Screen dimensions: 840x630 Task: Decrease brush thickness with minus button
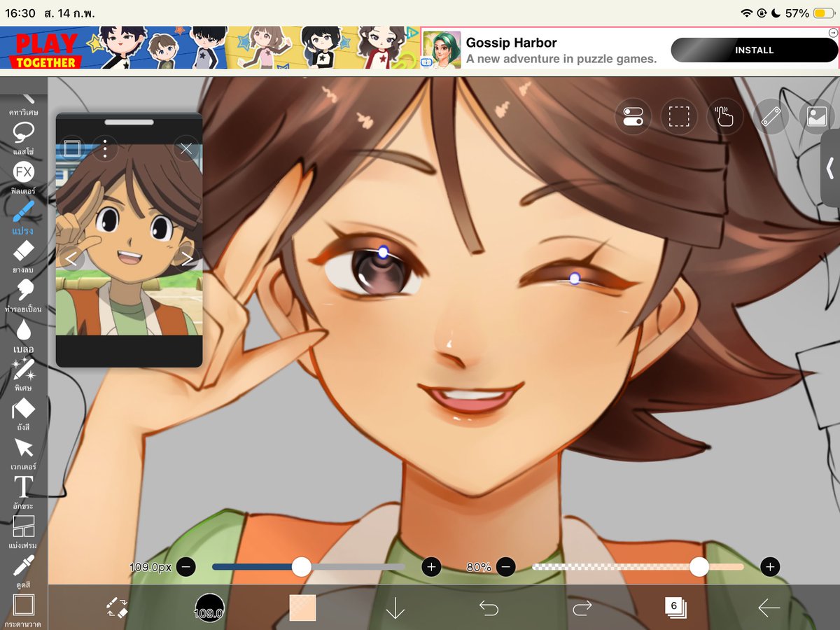[185, 567]
